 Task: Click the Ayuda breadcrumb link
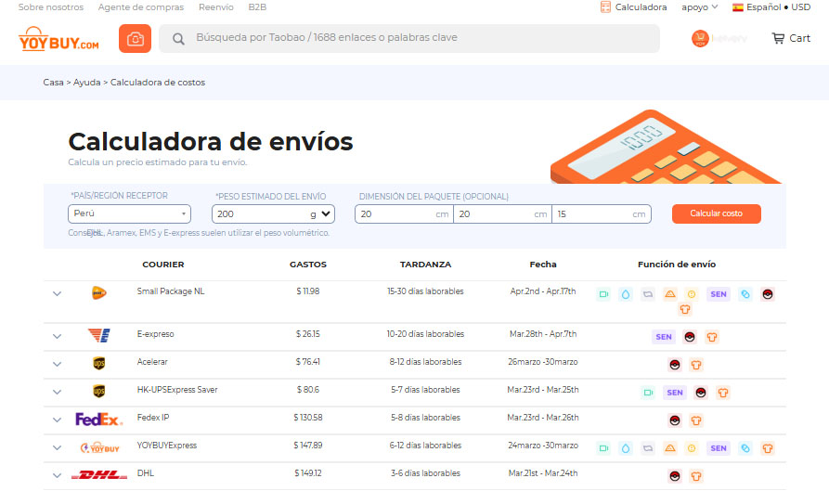(86, 83)
